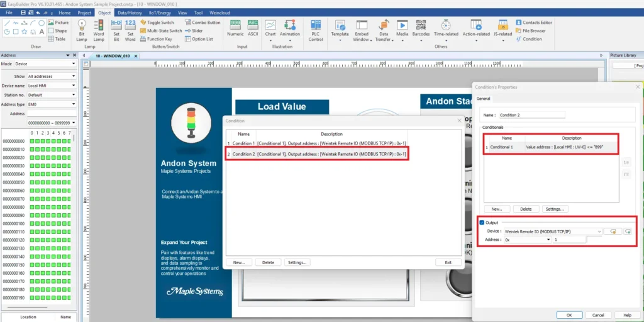
Task: Open the Address type EM0 dropdown
Action: point(52,104)
